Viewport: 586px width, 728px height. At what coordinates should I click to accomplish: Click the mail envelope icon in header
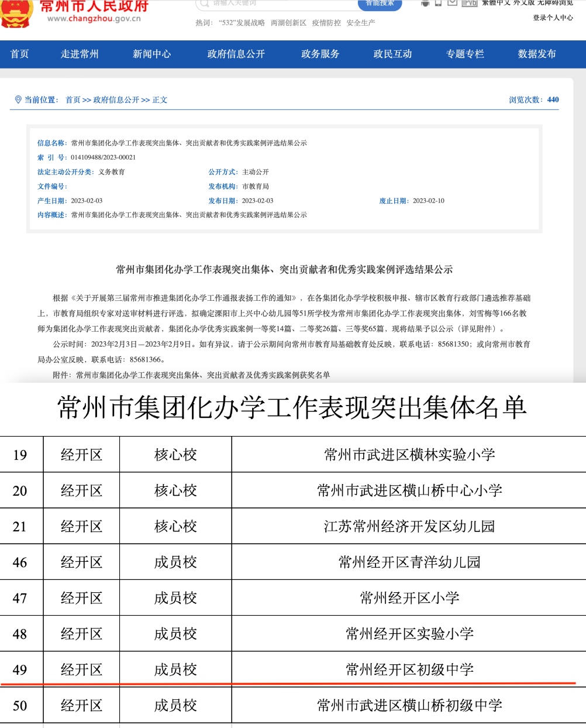pos(452,3)
